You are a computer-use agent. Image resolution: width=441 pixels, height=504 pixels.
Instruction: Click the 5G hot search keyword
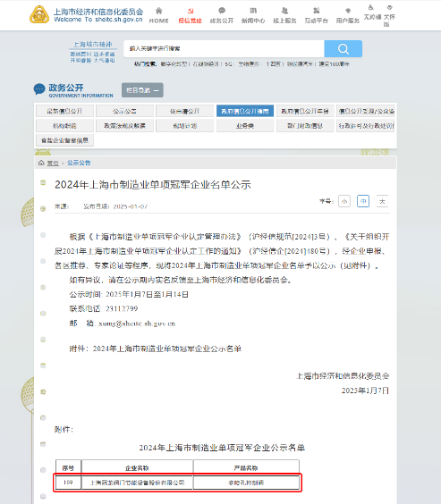(x=228, y=64)
